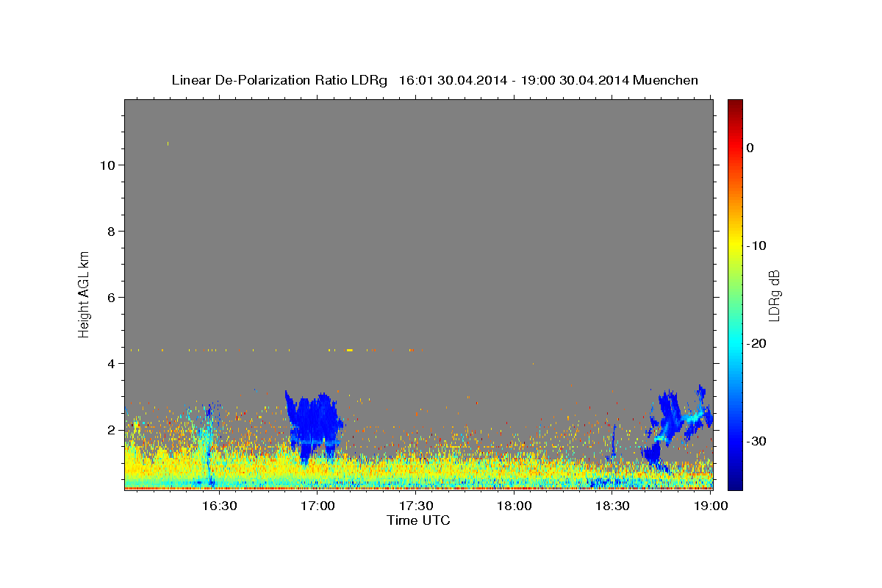Viewport: 882px width, 588px height.
Task: Click the 'Muenchen' location label in title
Action: tap(666, 80)
